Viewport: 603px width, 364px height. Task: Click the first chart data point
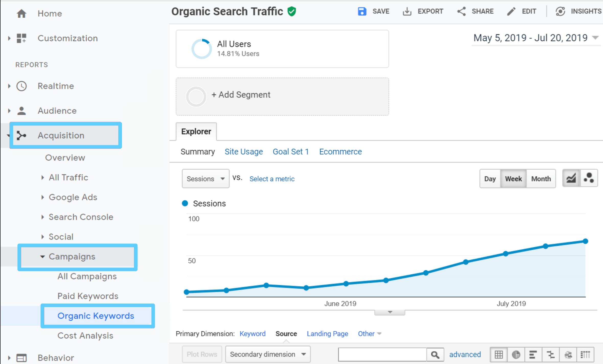click(x=187, y=292)
